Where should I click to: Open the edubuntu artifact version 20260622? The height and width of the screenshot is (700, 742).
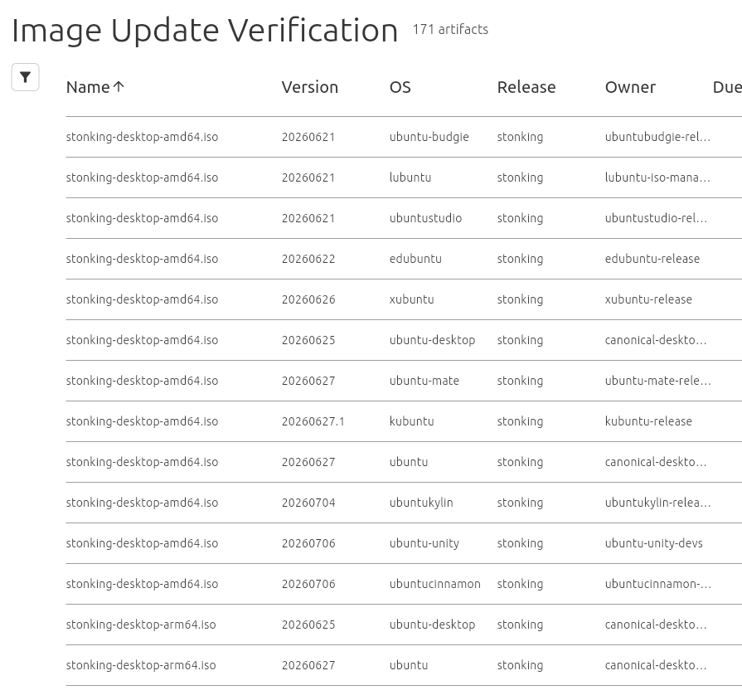(308, 259)
